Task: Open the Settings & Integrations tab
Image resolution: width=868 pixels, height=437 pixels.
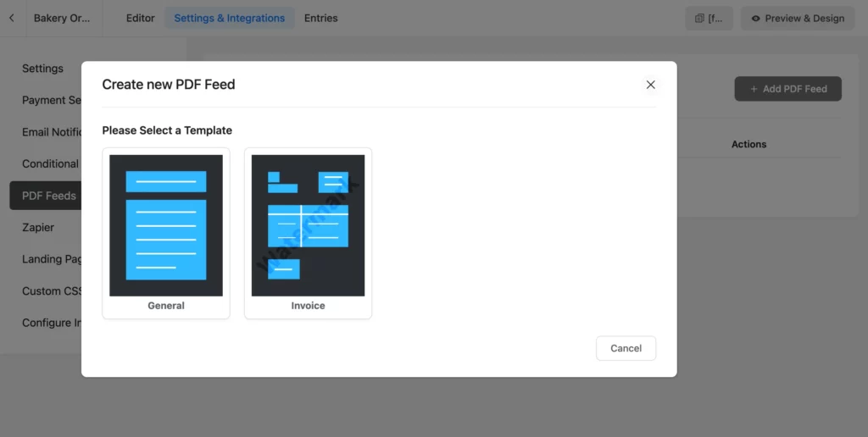Action: tap(229, 19)
